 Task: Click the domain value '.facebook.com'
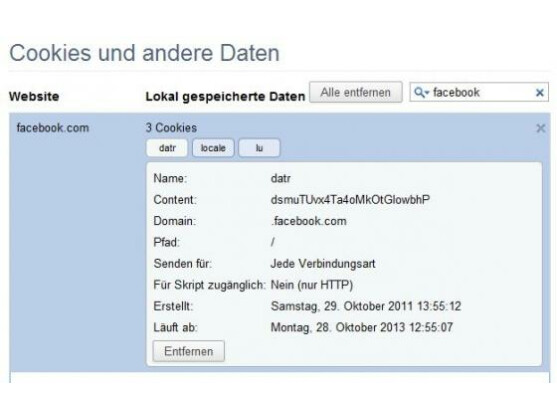(x=309, y=221)
